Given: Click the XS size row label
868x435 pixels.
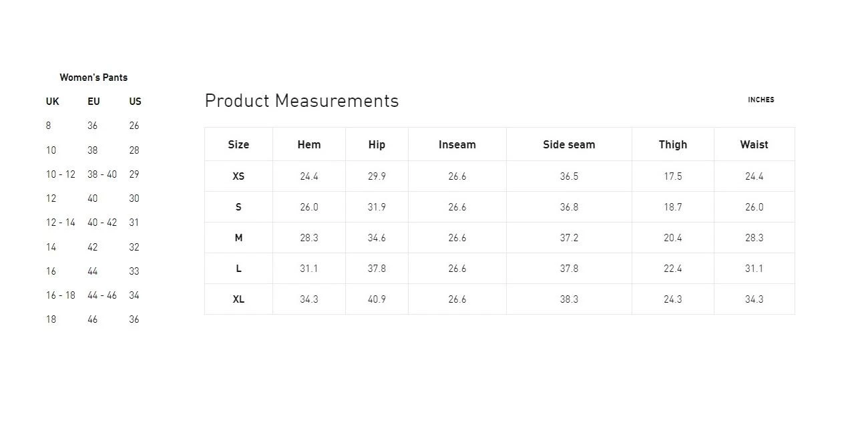Looking at the screenshot, I should tap(238, 176).
